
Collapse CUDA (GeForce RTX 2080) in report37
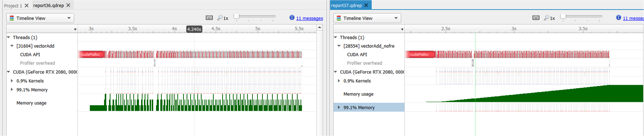(336, 72)
